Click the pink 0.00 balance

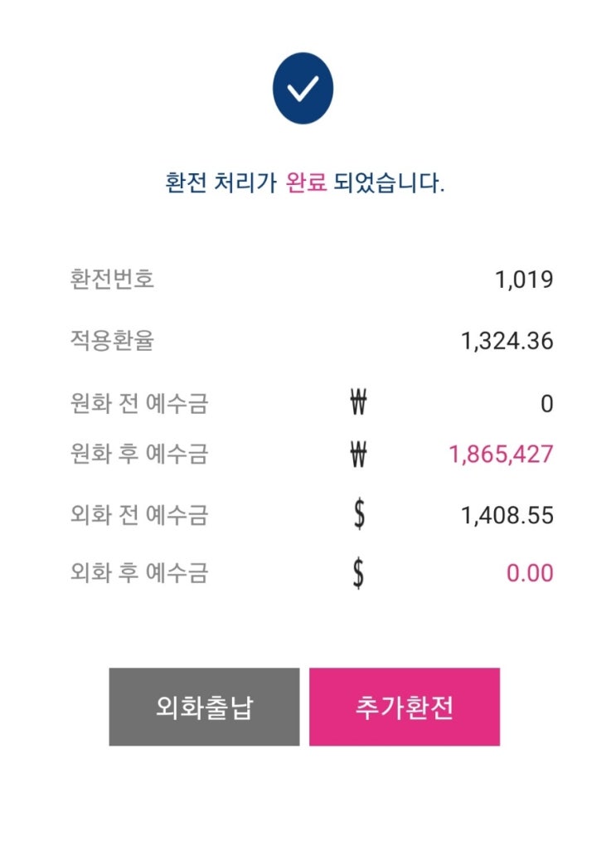(x=530, y=574)
